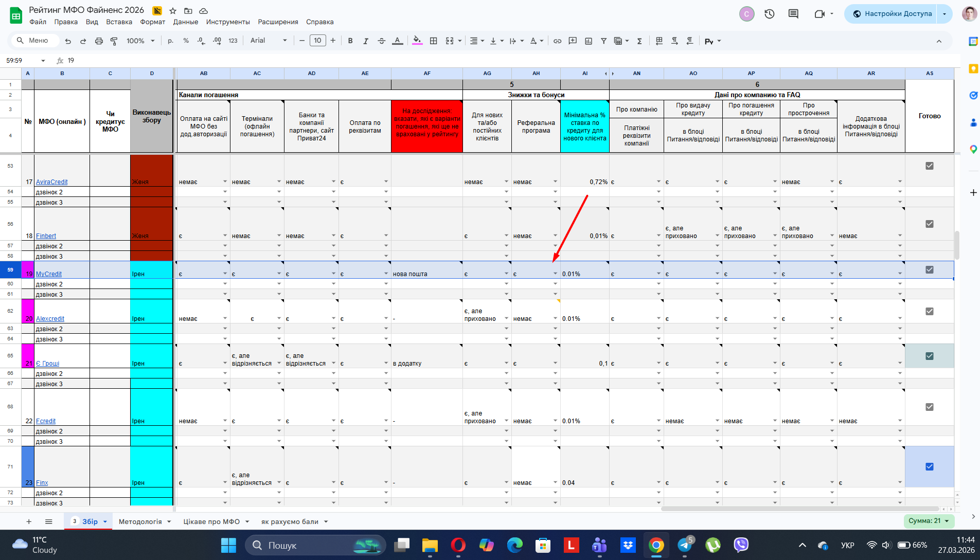Open the MyCredit hyperlink
980x560 pixels.
(x=49, y=274)
